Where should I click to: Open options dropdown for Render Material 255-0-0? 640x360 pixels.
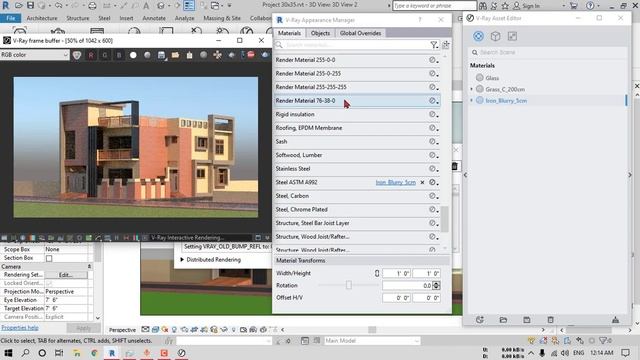(433, 60)
